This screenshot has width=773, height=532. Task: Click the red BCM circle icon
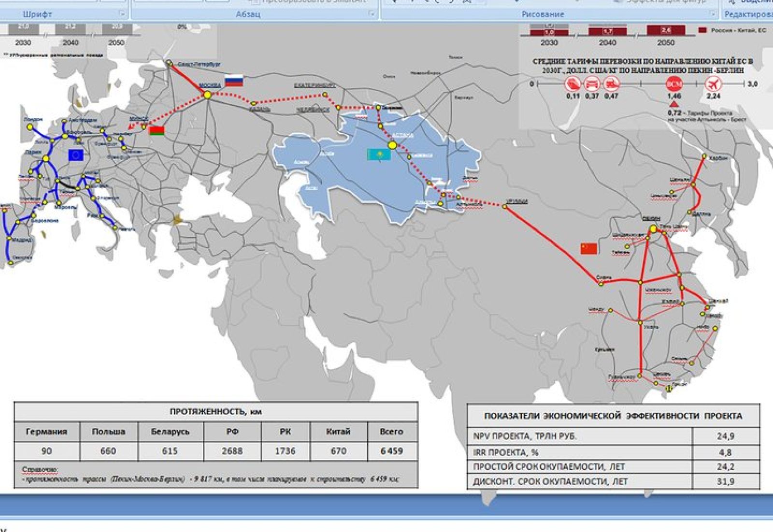click(x=674, y=84)
